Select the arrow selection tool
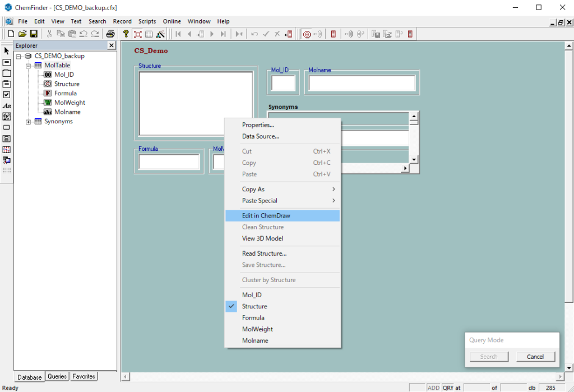Image resolution: width=574 pixels, height=392 pixels. click(x=7, y=51)
